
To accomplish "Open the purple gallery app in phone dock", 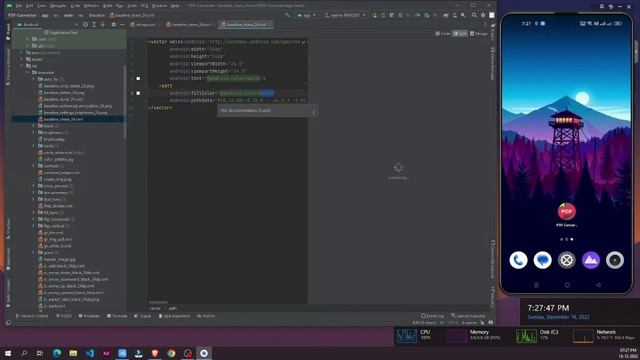I will click(591, 260).
